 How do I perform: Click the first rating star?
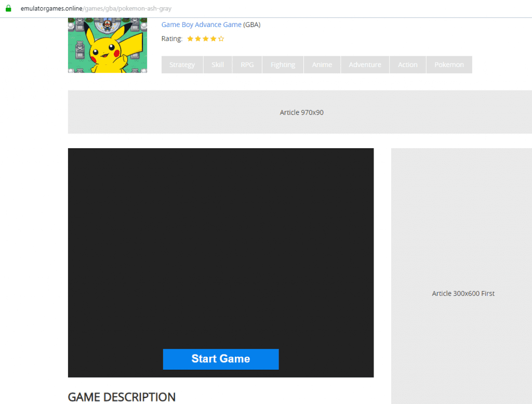pyautogui.click(x=190, y=38)
